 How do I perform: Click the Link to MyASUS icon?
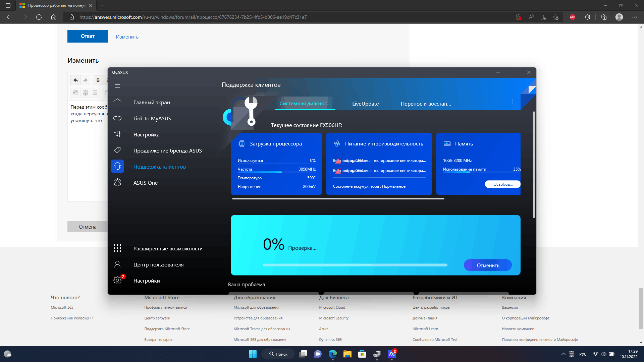(117, 118)
